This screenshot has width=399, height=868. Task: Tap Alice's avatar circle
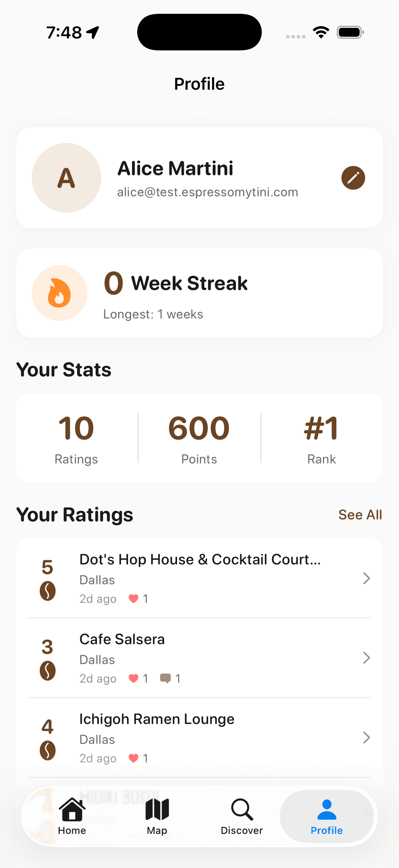point(66,177)
